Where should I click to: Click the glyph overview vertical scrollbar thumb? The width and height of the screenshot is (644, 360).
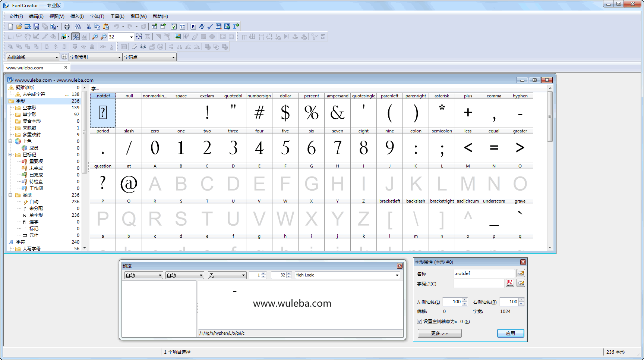point(550,116)
